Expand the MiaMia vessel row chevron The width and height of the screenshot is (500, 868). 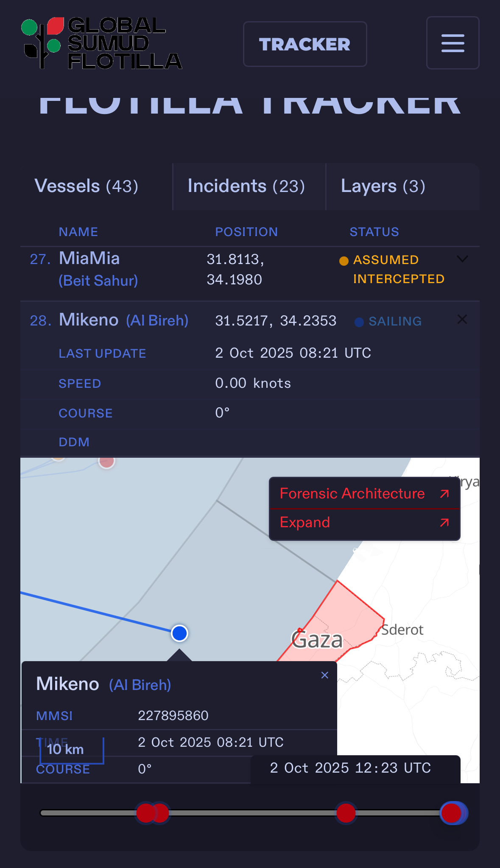(x=462, y=259)
